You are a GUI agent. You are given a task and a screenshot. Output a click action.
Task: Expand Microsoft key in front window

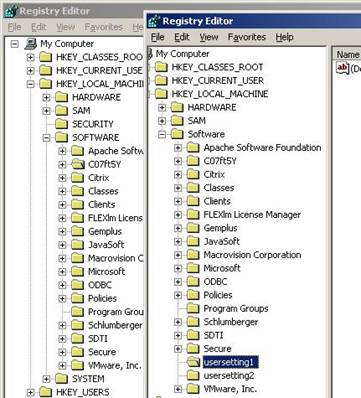coord(178,268)
